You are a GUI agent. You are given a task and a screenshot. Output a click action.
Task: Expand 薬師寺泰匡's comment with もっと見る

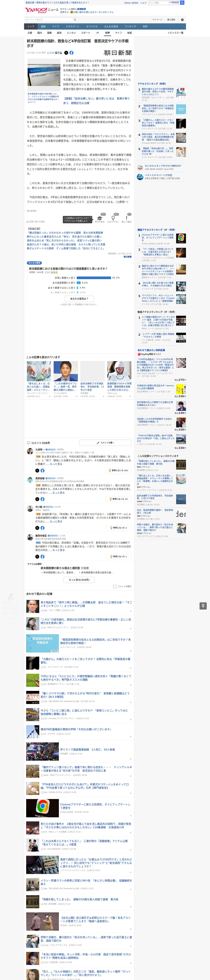click(59, 550)
